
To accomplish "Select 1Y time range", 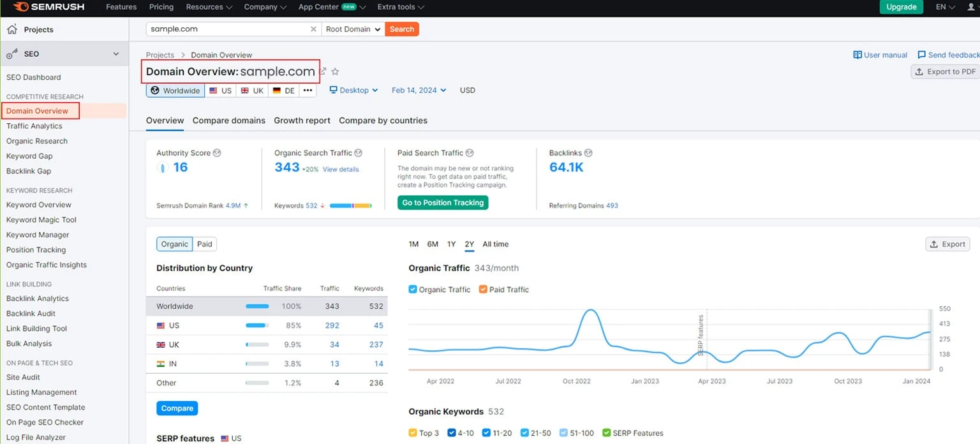I will tap(451, 244).
